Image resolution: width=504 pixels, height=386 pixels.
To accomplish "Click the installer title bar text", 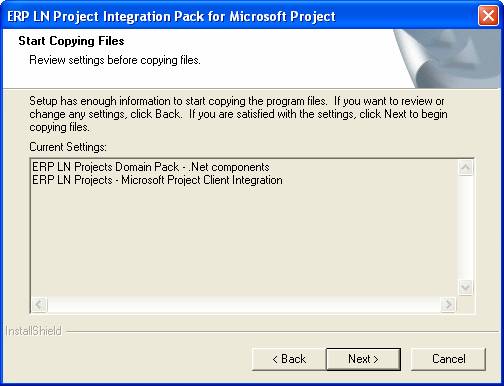I will click(171, 16).
